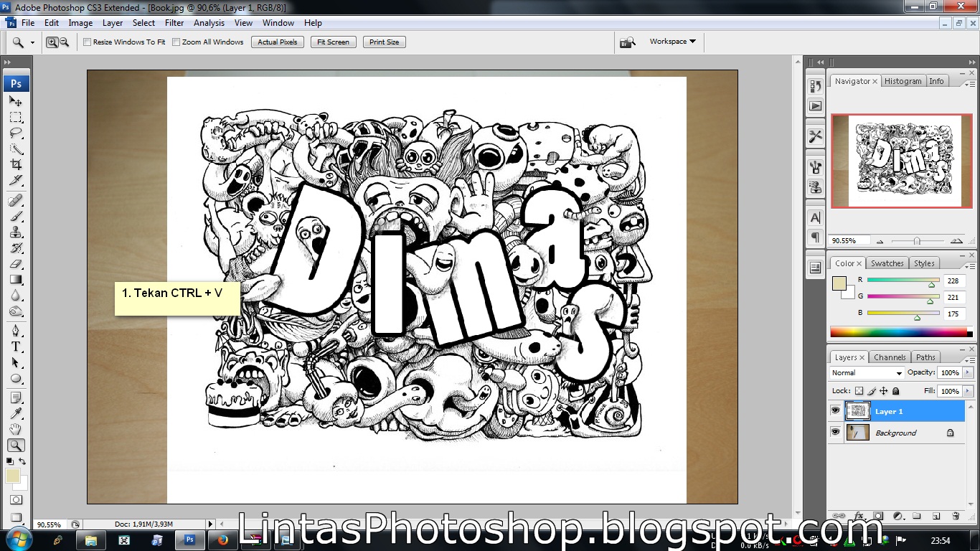980x551 pixels.
Task: Switch to the Channels tab
Action: [890, 357]
